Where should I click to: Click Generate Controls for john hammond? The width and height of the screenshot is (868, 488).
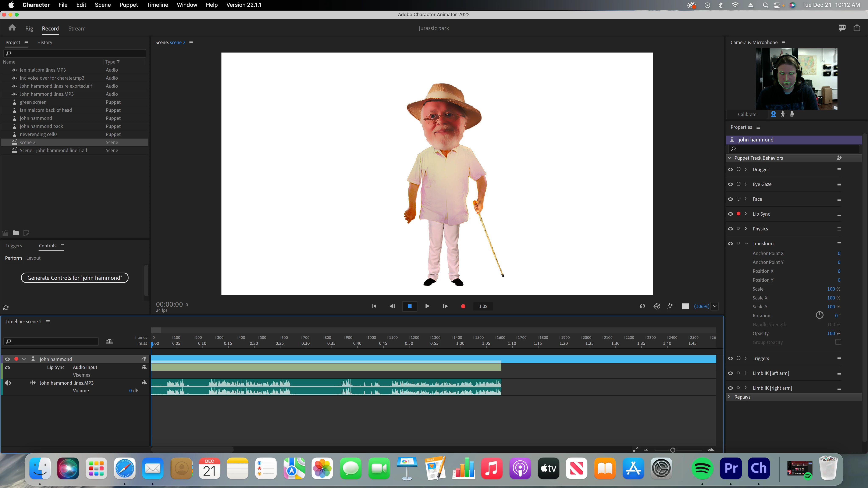[74, 278]
